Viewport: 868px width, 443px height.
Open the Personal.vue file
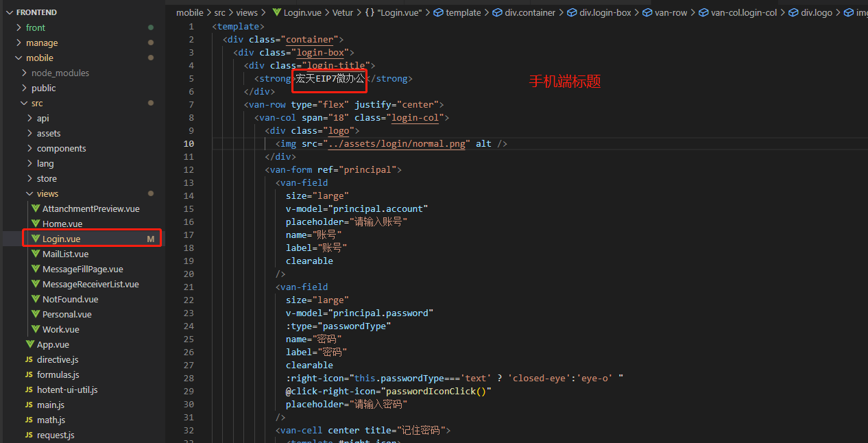point(67,314)
